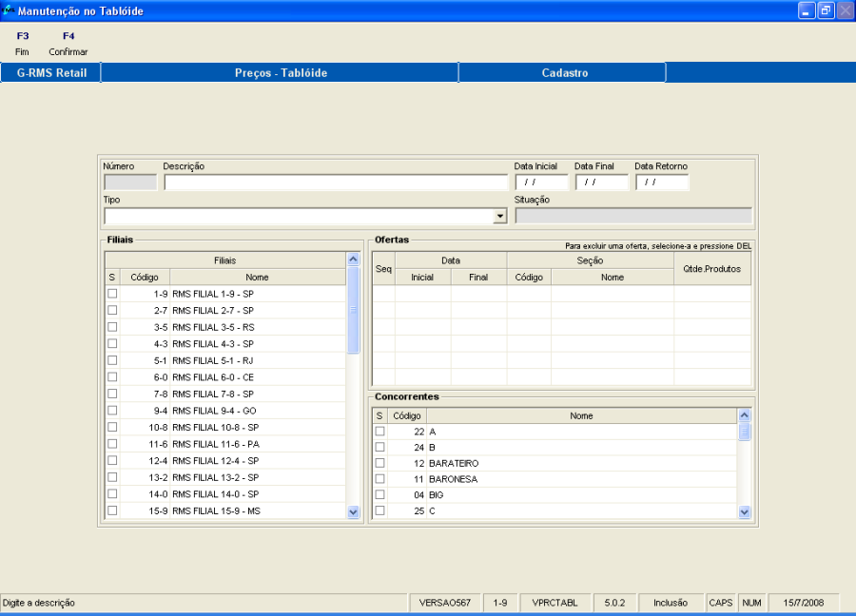Screen dimensions: 856x616
Task: Click the app icon in title bar
Action: point(8,10)
